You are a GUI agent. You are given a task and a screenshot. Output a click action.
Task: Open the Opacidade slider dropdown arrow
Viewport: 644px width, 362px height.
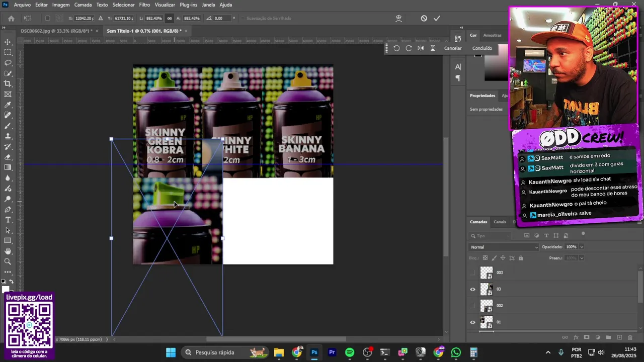[582, 247]
